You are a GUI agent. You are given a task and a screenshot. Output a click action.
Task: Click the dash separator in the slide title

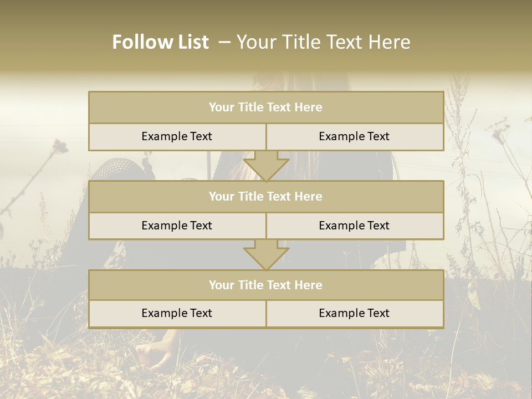[x=224, y=42]
